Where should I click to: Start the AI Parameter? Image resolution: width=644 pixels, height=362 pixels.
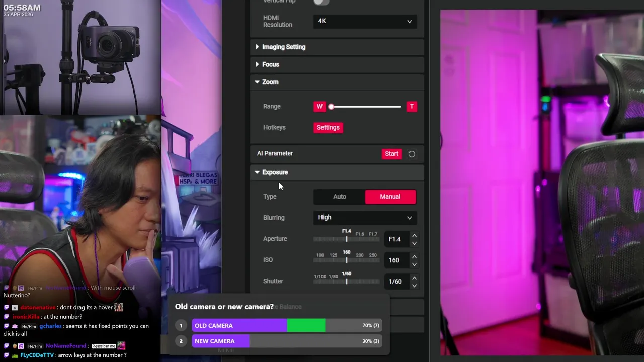pos(391,154)
